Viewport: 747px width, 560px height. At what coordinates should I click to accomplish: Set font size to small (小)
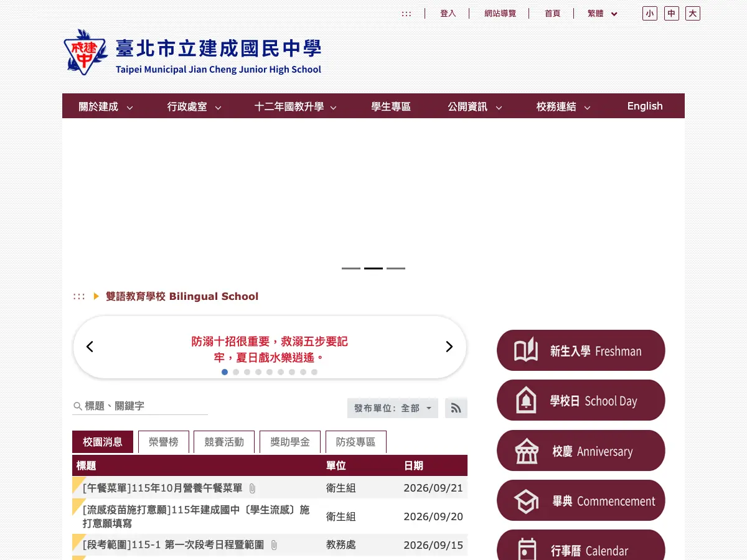click(x=650, y=14)
